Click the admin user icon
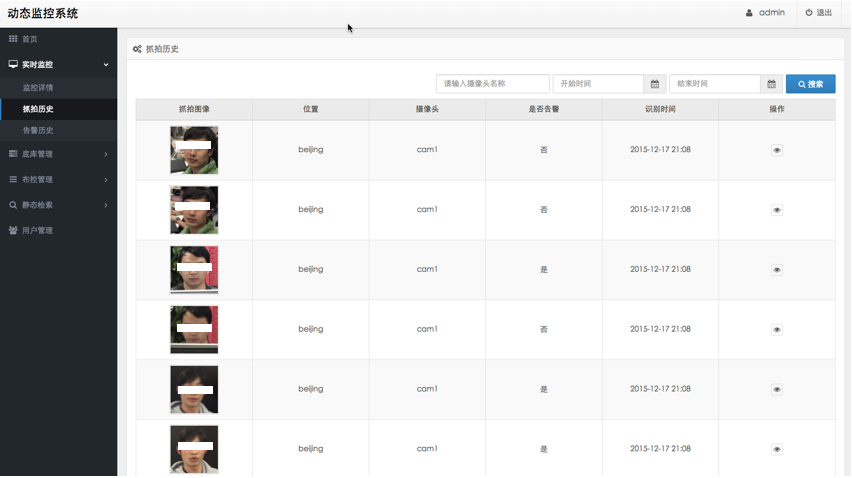The height and width of the screenshot is (478, 852). [749, 13]
